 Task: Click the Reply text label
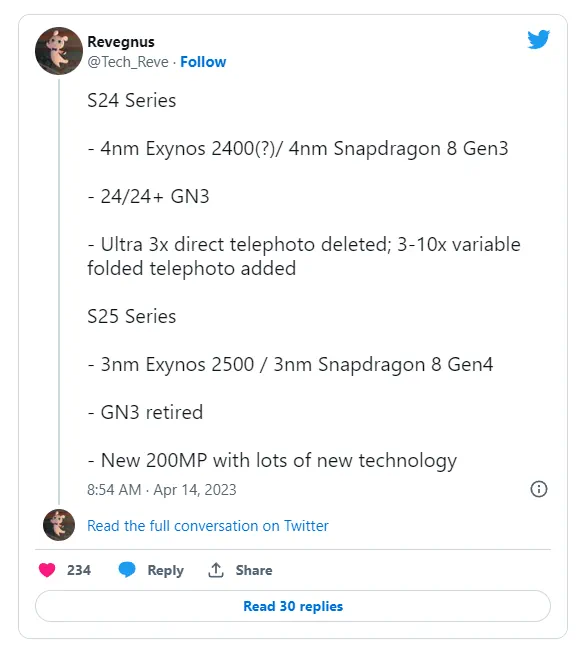pyautogui.click(x=165, y=570)
